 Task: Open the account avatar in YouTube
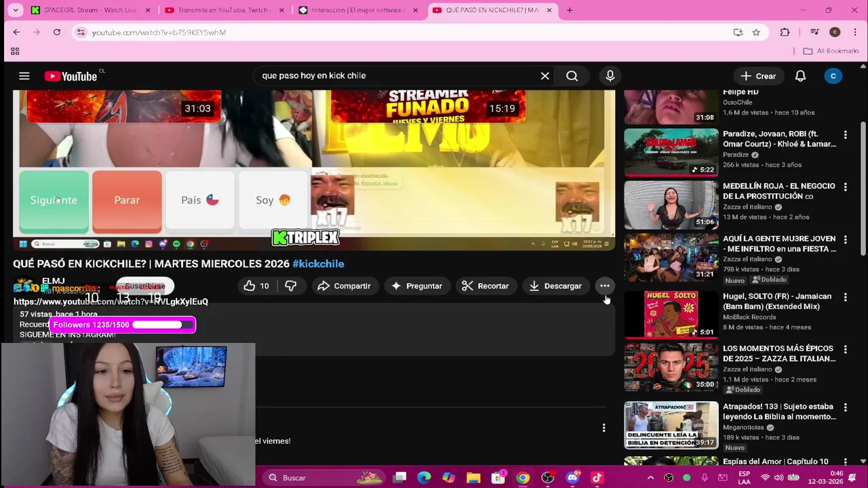tap(833, 76)
